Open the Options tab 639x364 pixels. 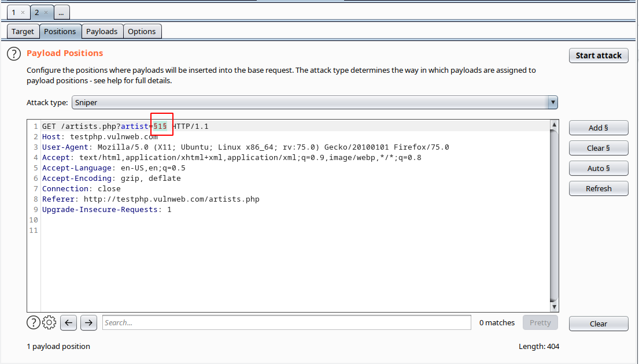pos(142,31)
